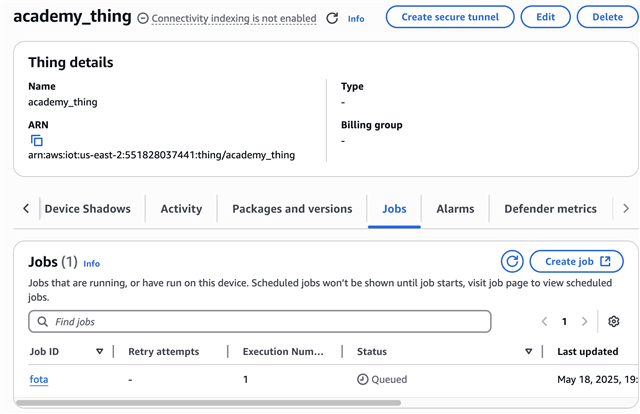640x414 pixels.
Task: Click the horizontal scrollbar under jobs table
Action: coord(208,403)
